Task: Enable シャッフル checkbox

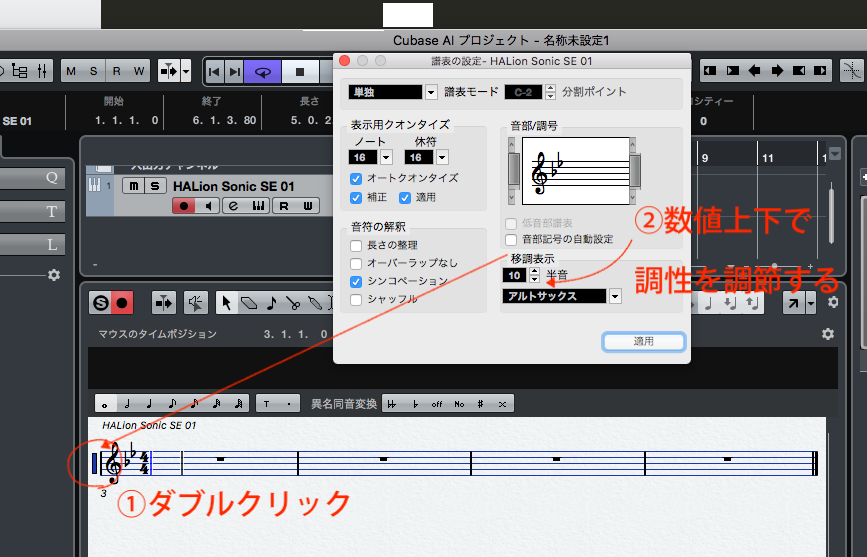Action: [x=356, y=299]
